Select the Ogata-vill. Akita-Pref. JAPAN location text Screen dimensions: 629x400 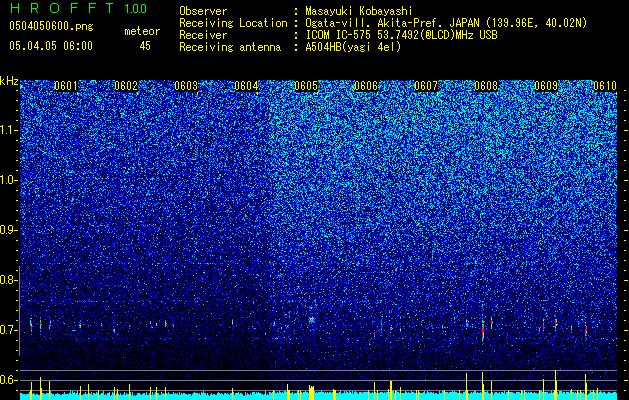(446, 23)
